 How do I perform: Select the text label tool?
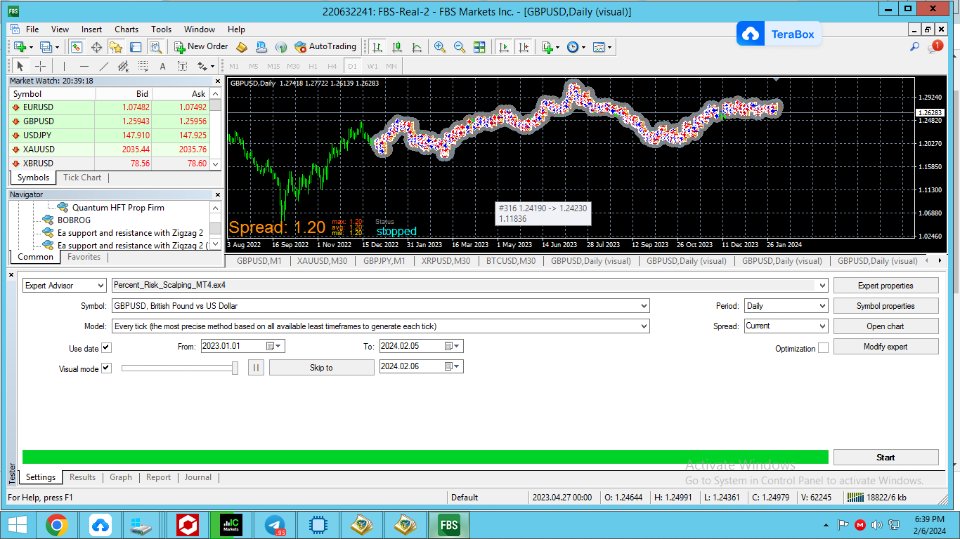pos(182,66)
